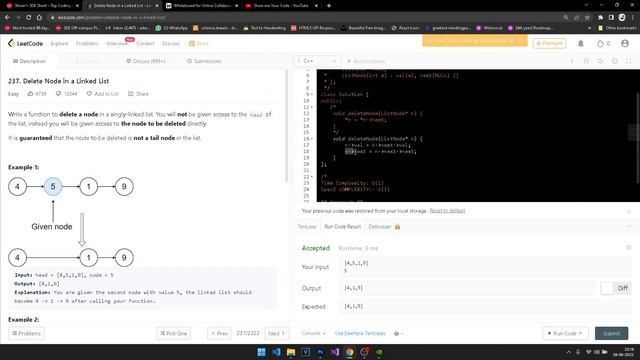Collapse the result panel chevron
This screenshot has width=640, height=360.
[x=629, y=227]
